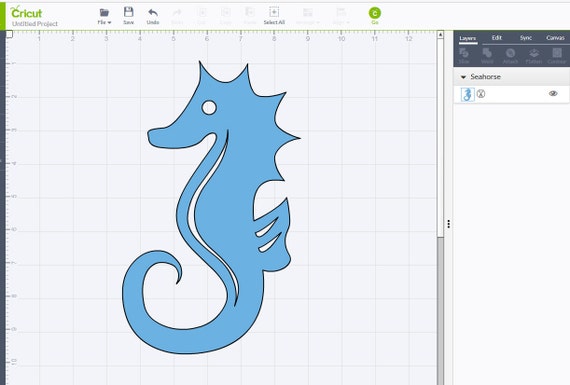Image resolution: width=570 pixels, height=385 pixels.
Task: Click the Cricut logo
Action: pyautogui.click(x=26, y=13)
